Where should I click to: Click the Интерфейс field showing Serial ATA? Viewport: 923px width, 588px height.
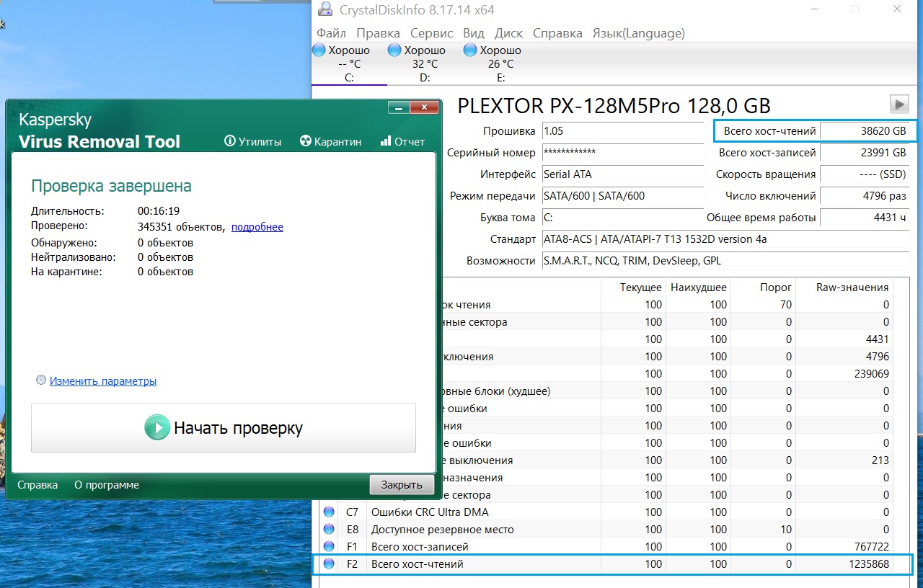click(x=622, y=174)
